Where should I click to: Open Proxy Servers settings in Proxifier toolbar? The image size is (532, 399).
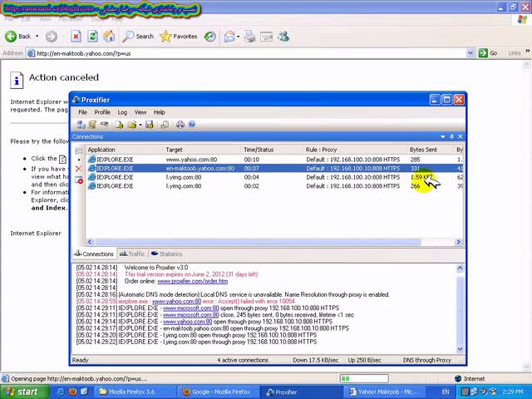tap(81, 125)
